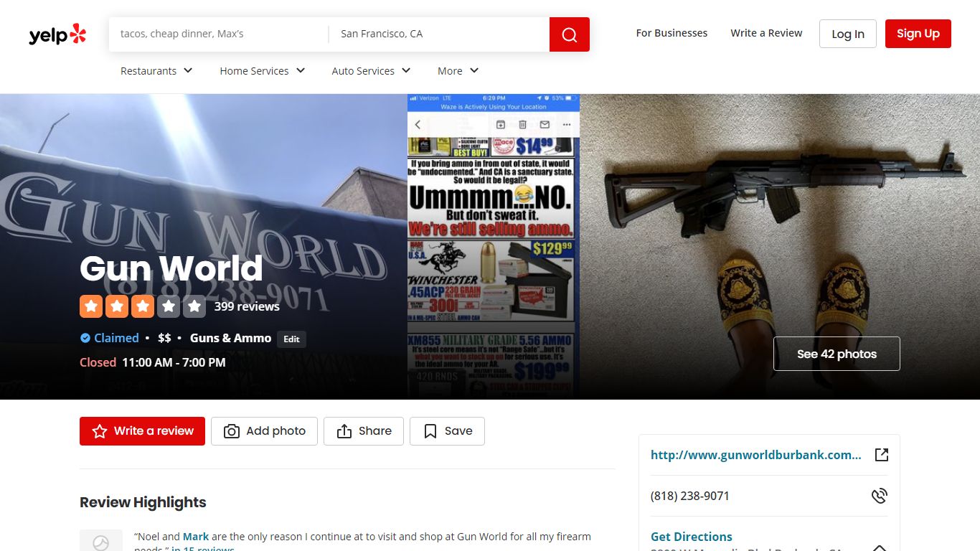Screen dimensions: 980x551
Task: Click the Review Highlights heading
Action: (x=143, y=502)
